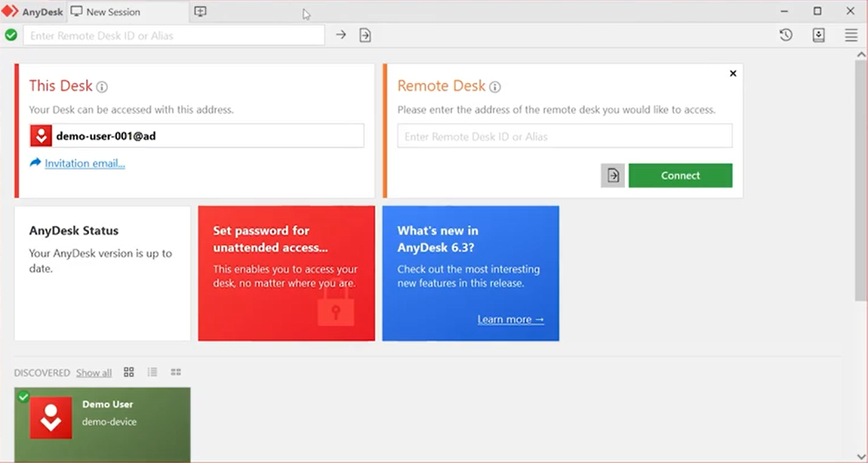The height and width of the screenshot is (463, 868).
Task: Click the vertical scrollbar down arrow
Action: [860, 457]
